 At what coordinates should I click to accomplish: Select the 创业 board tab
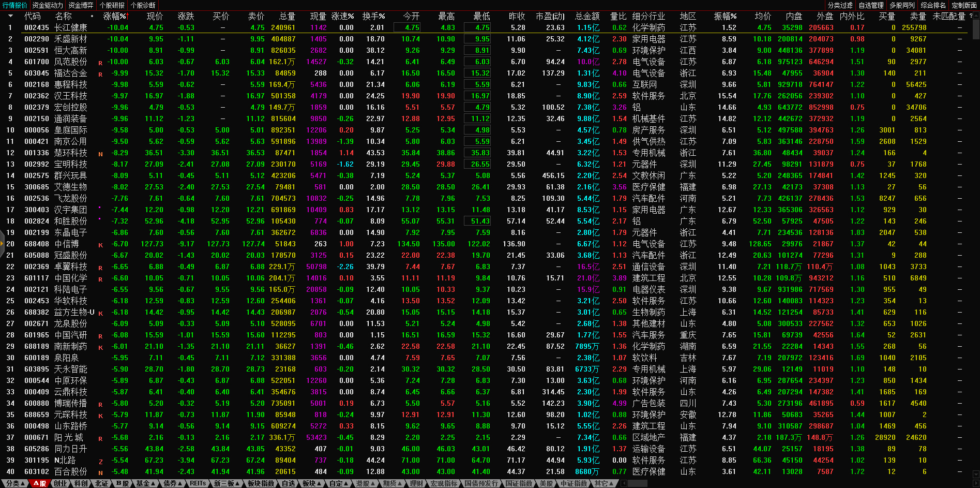[60, 483]
